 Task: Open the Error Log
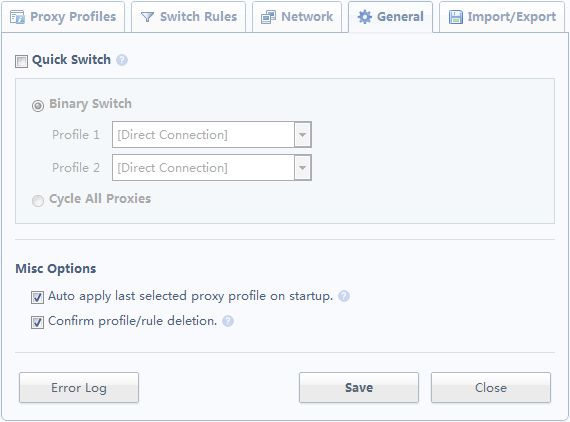[x=79, y=387]
